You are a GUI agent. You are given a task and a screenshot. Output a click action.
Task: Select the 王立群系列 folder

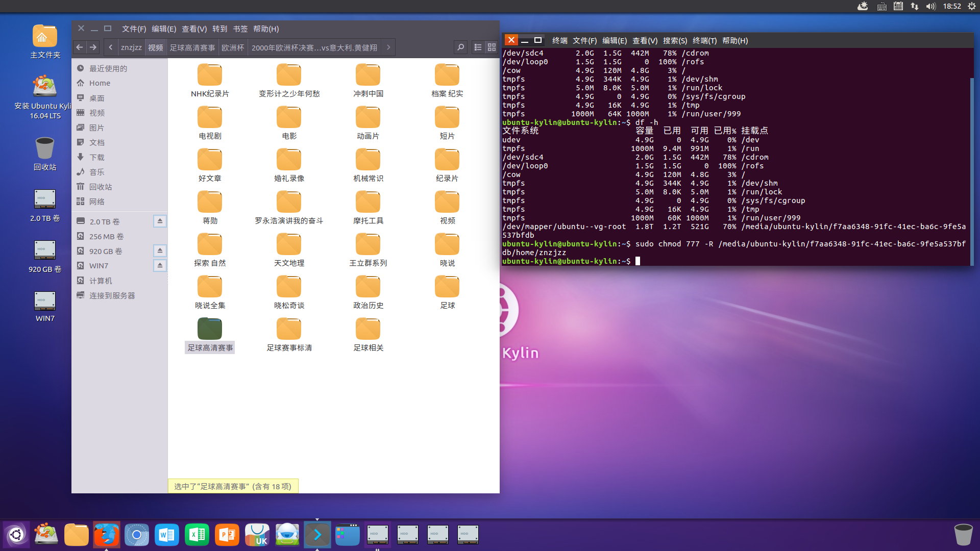pos(368,250)
